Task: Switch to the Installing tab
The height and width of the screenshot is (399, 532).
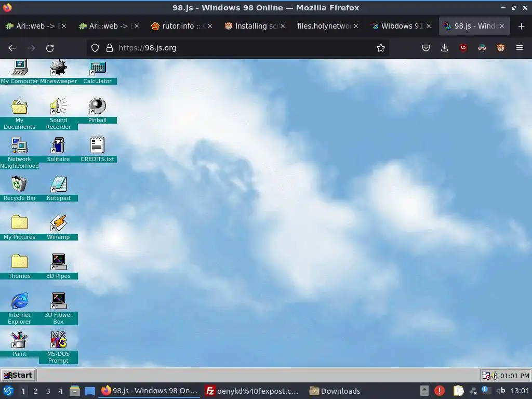Action: 255,26
